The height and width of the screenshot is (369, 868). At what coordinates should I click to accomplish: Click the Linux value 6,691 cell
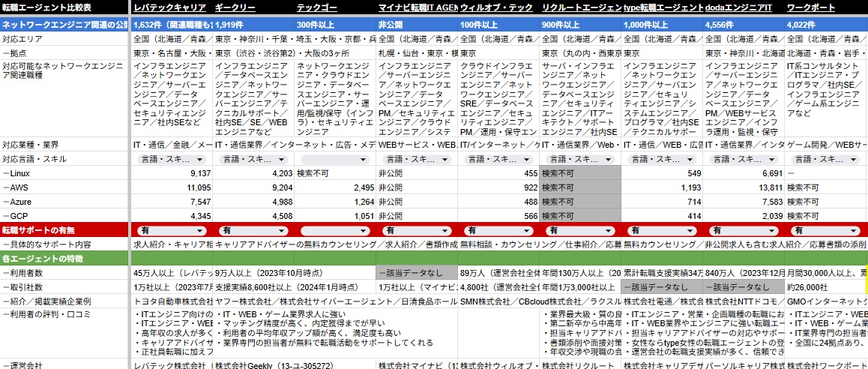744,173
